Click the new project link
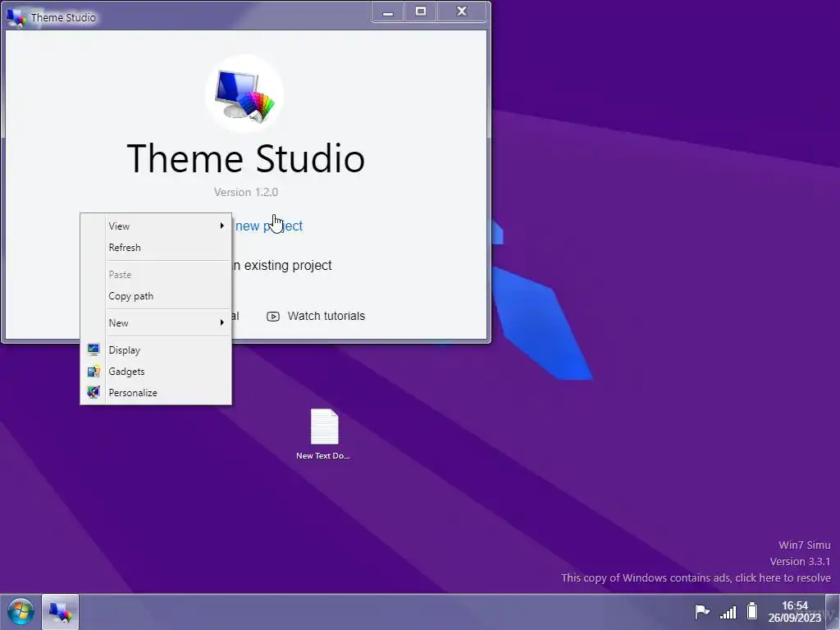The image size is (840, 630). pos(269,226)
